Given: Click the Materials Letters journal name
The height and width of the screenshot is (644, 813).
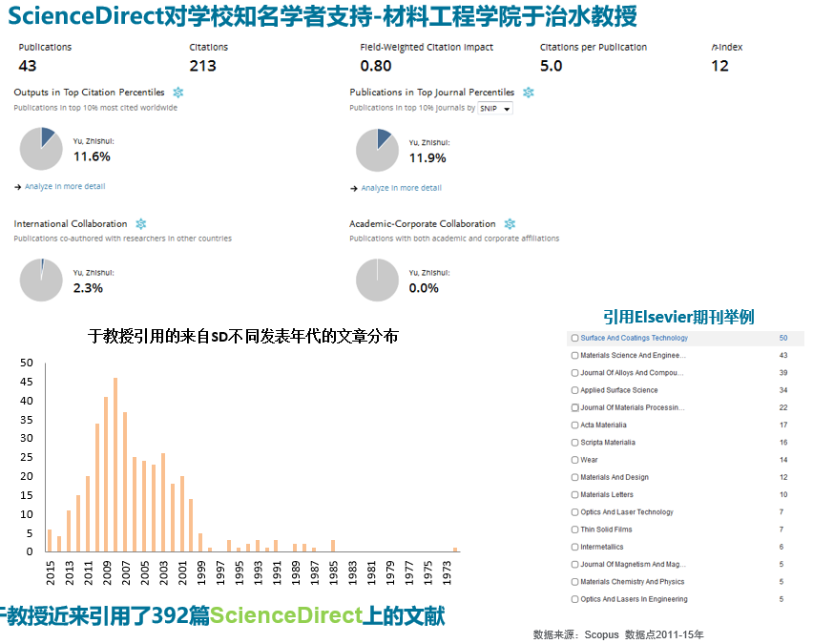Looking at the screenshot, I should pyautogui.click(x=607, y=494).
